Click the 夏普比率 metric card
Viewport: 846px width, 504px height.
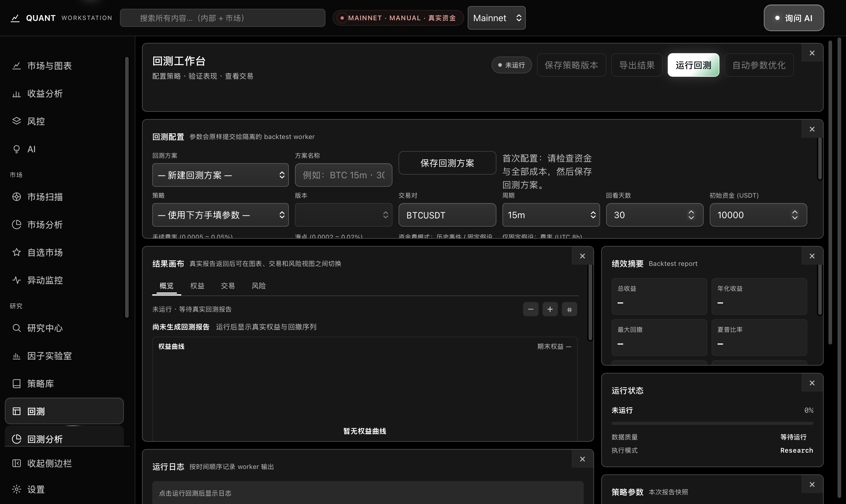point(759,337)
